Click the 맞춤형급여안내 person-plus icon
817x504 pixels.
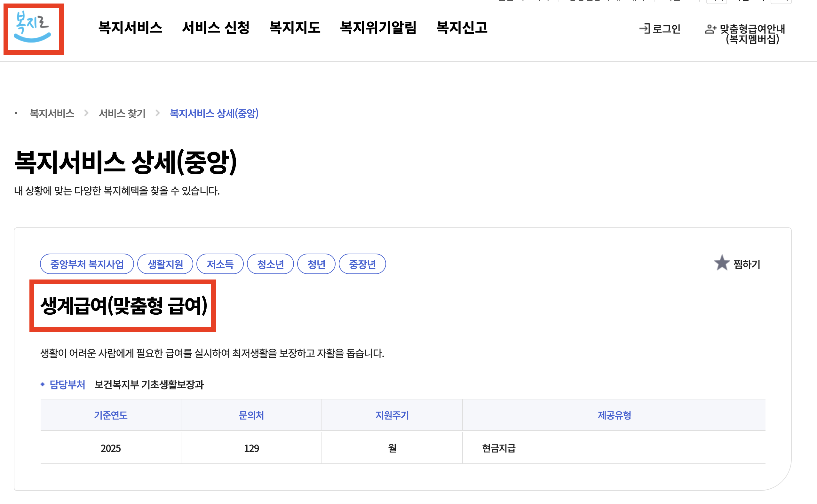pos(710,29)
